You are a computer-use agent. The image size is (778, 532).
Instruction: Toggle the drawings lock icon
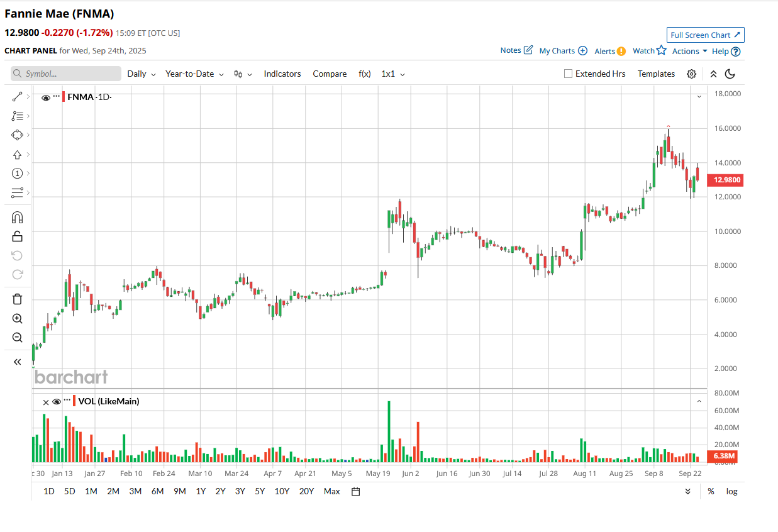tap(17, 236)
